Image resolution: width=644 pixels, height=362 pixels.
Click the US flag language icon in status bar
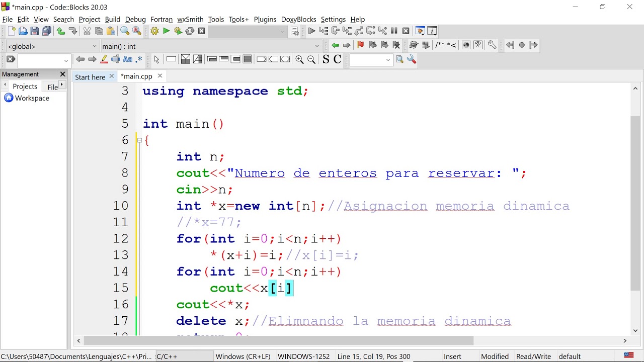628,356
